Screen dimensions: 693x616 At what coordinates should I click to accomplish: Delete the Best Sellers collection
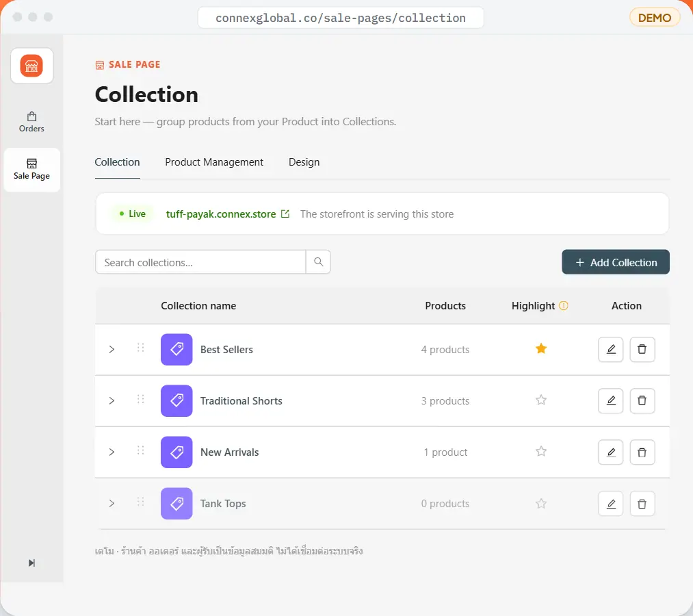tap(642, 349)
